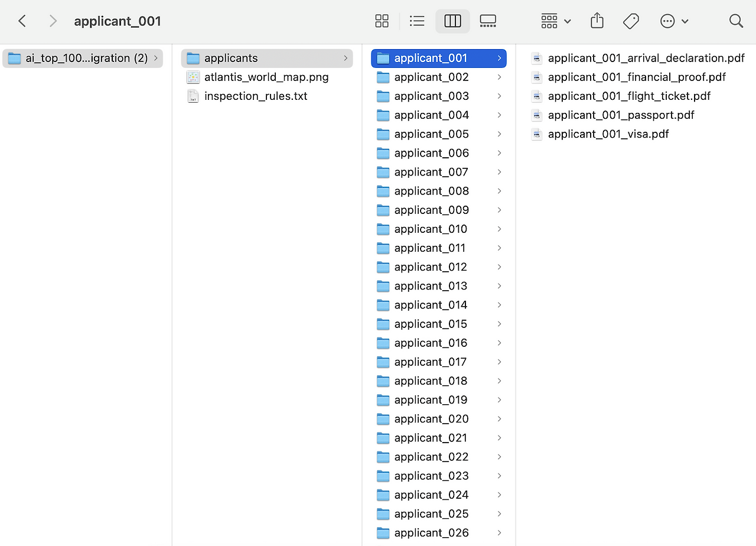Open the applicant_003 folder
Image resolution: width=756 pixels, height=546 pixels.
[439, 96]
